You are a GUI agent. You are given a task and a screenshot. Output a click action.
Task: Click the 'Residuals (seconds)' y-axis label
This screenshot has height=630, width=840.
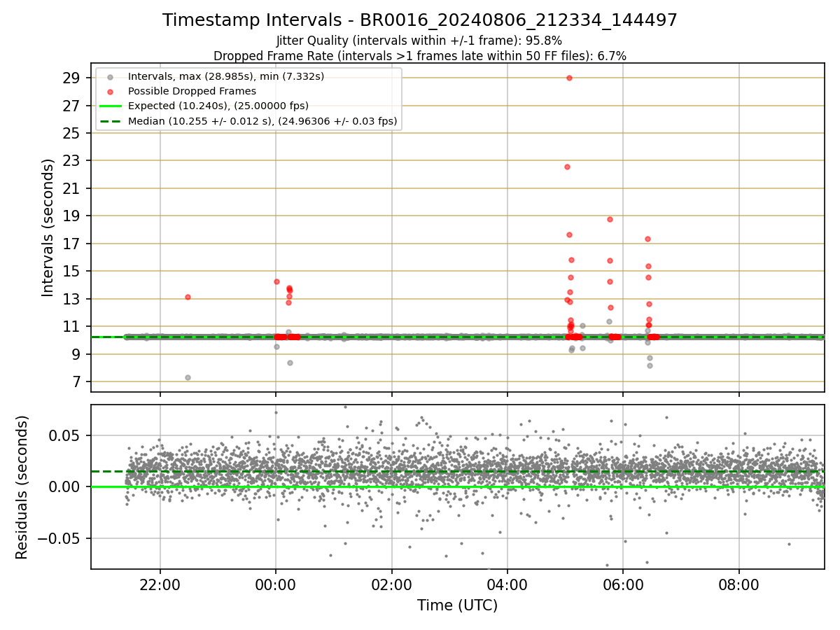22,487
